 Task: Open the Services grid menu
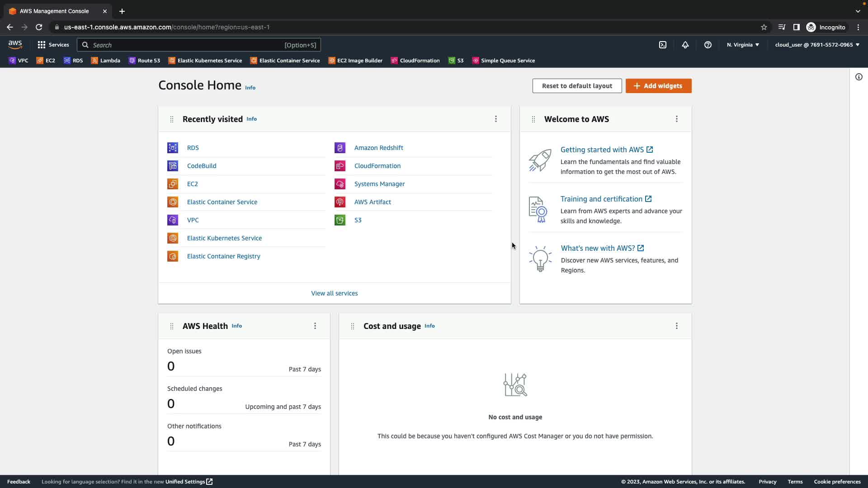[x=53, y=45]
